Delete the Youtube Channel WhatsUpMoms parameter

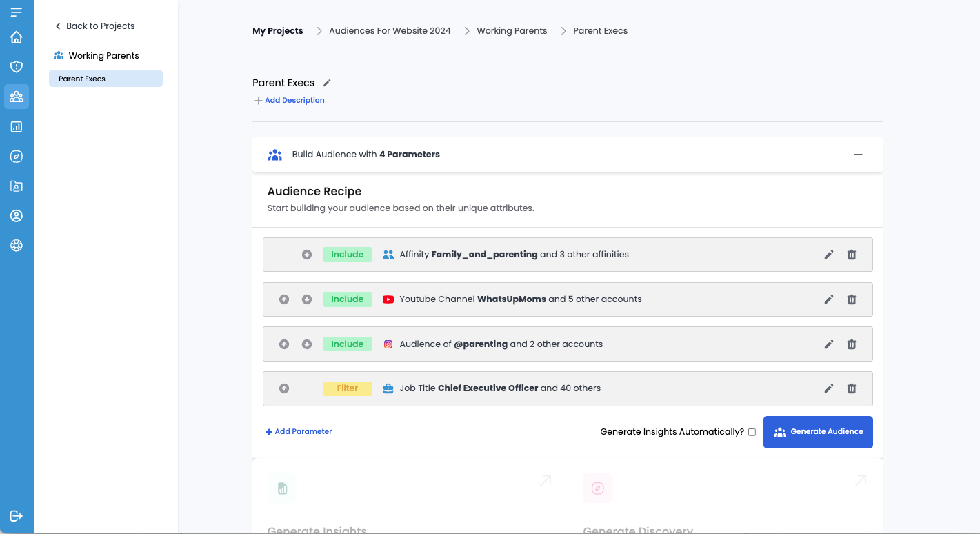[852, 299]
